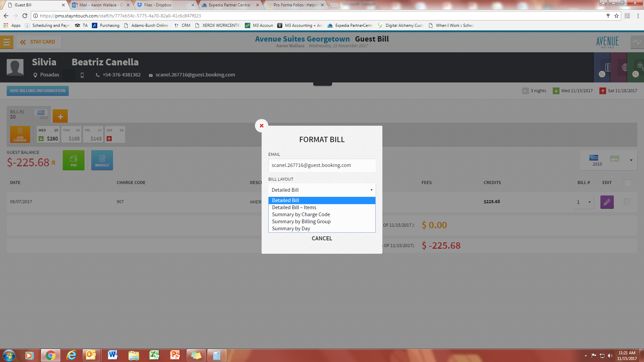Expand the payment method dropdown arrow
This screenshot has width=644, height=362.
click(631, 160)
